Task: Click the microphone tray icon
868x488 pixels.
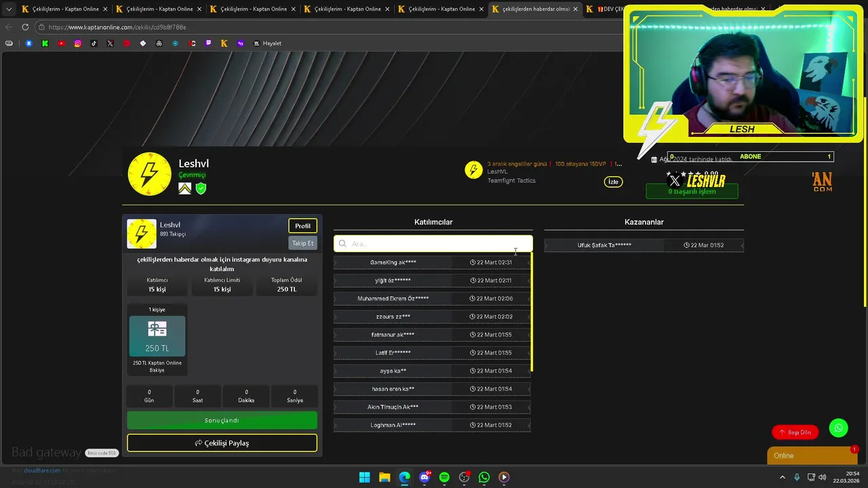Action: (x=797, y=477)
